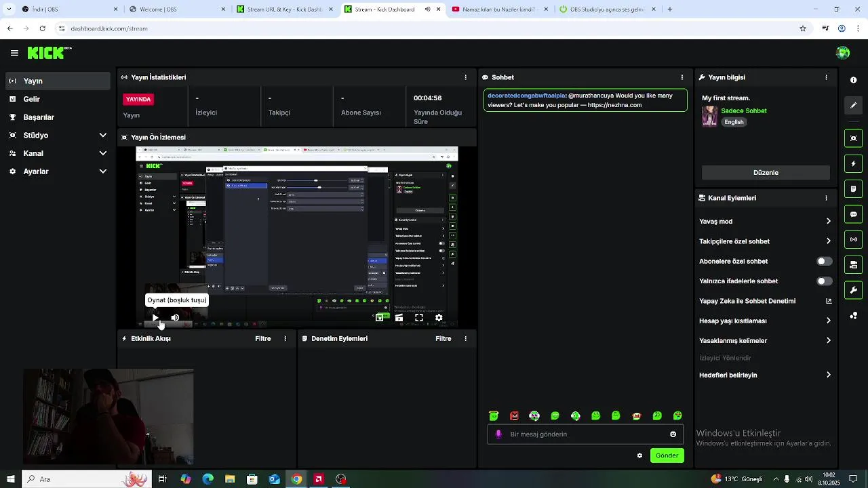Click the purple microphone icon in the chat box
This screenshot has width=868, height=488.
pyautogui.click(x=498, y=434)
